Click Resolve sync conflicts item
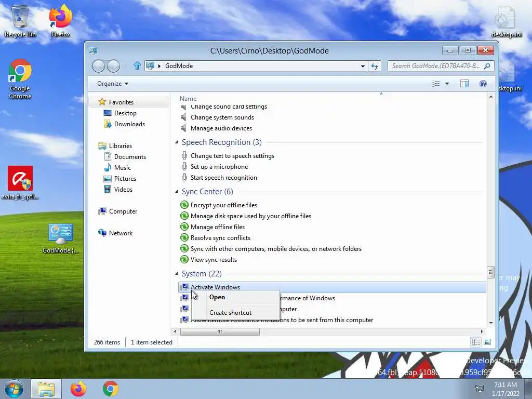This screenshot has height=399, width=532. pos(220,238)
